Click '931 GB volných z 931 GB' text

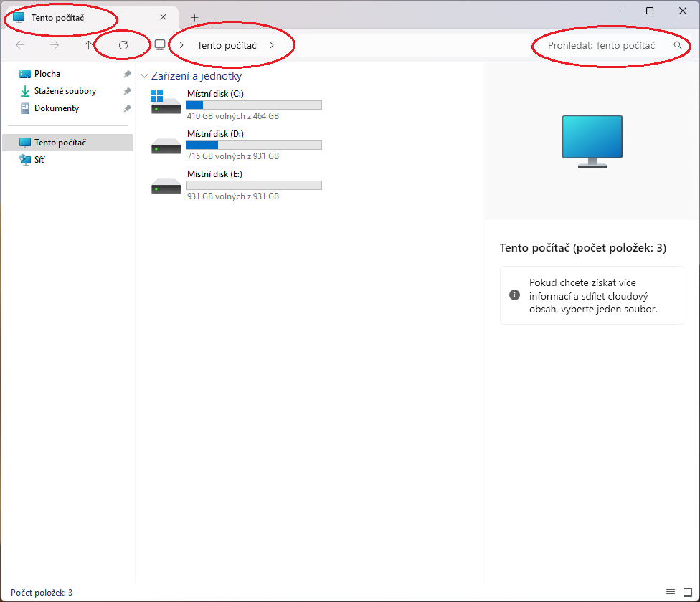tap(233, 196)
